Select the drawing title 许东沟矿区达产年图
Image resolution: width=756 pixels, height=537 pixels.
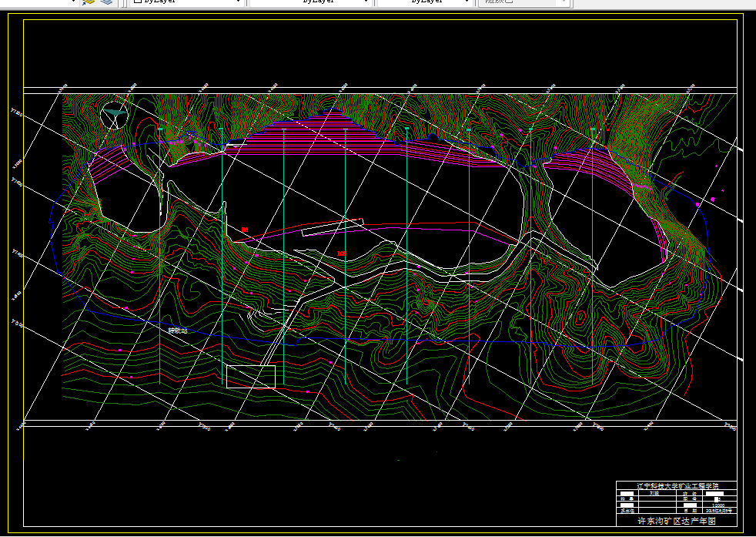coord(677,521)
